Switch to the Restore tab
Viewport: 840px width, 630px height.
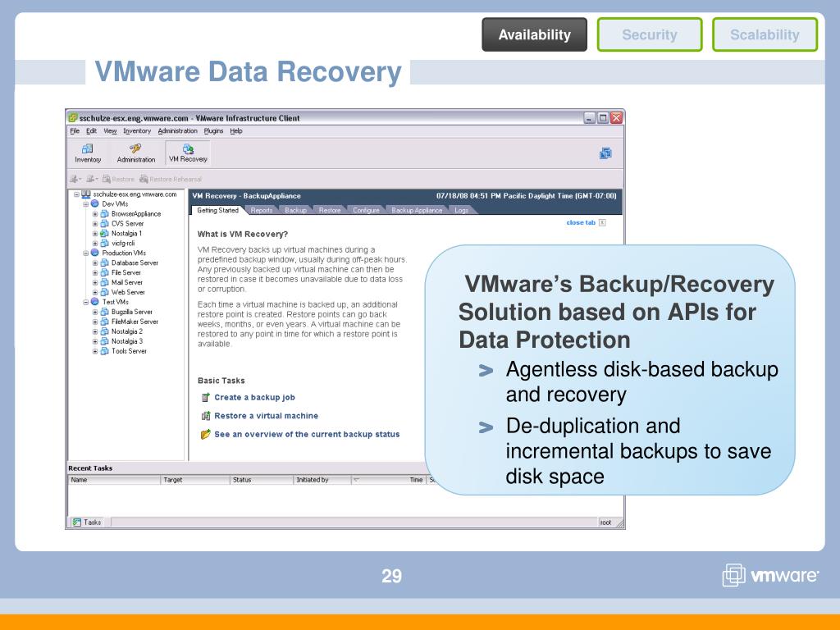pos(330,210)
